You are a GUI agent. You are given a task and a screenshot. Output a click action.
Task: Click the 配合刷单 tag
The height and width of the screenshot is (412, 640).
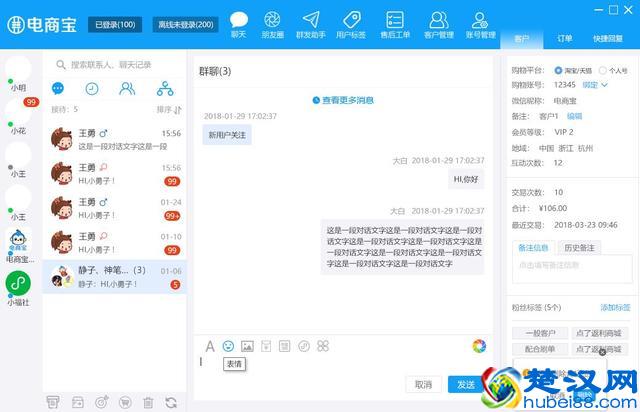tap(540, 349)
